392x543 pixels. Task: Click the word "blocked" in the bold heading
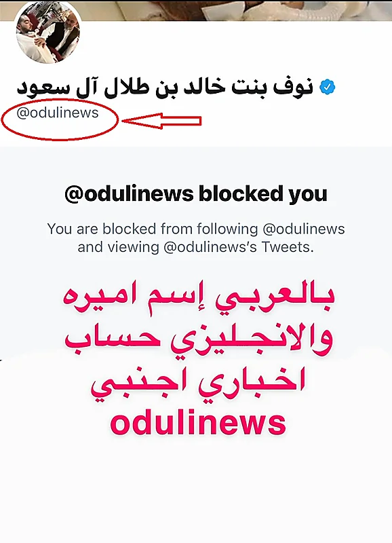coord(241,193)
